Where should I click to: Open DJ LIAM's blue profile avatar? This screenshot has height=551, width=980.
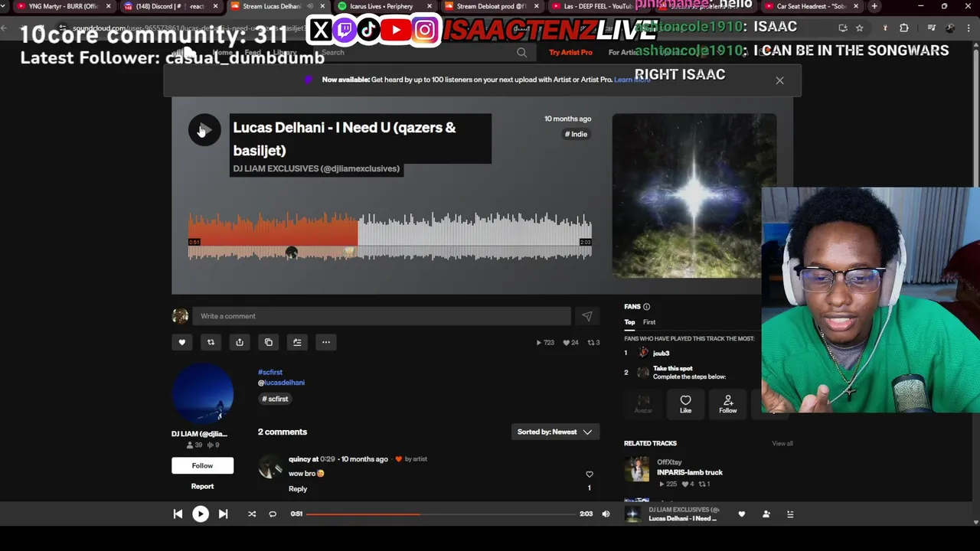point(203,393)
